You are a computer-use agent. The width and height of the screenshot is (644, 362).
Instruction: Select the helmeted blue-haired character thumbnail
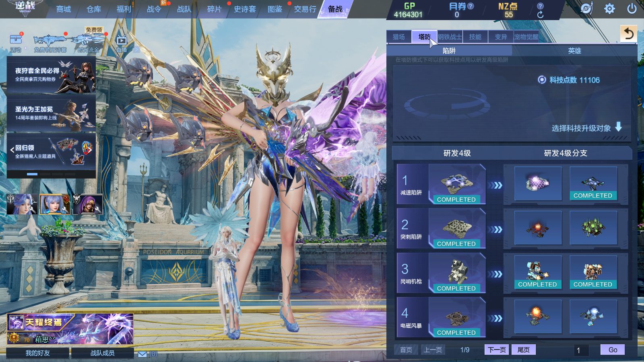[x=22, y=204]
